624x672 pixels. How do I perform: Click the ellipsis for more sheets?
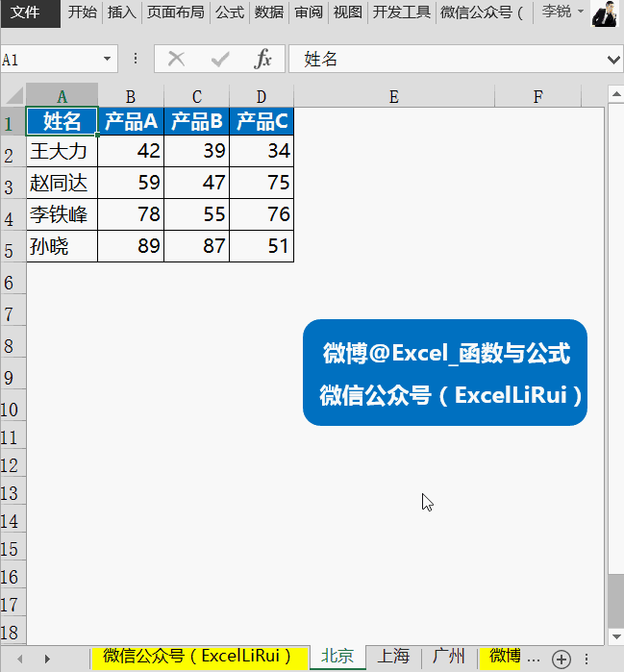click(534, 660)
